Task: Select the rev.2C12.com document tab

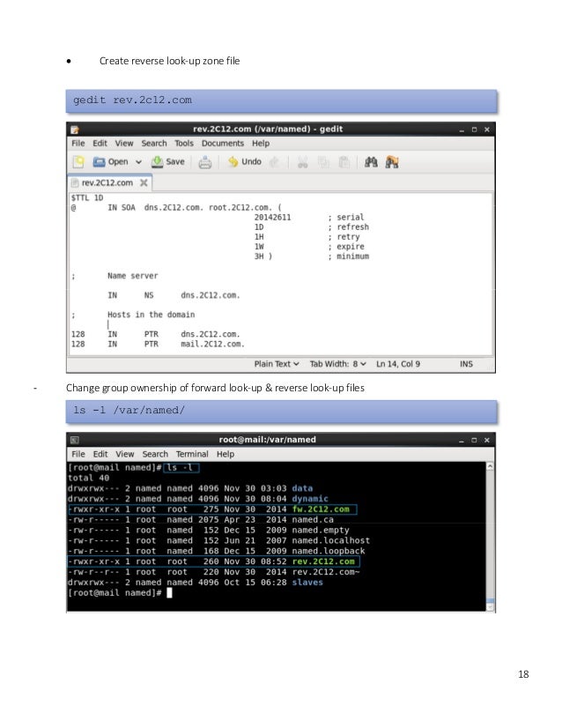Action: (107, 183)
